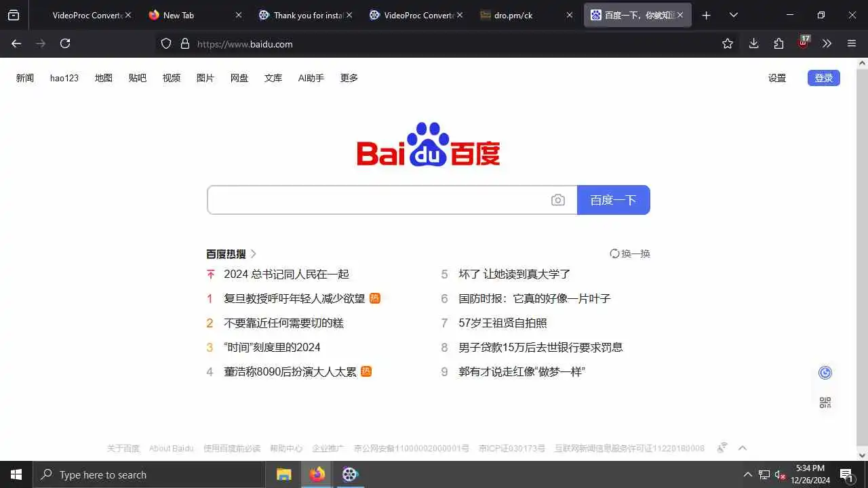Screen dimensions: 868x488
Task: Open VideoProc Converter from the taskbar
Action: [x=350, y=474]
